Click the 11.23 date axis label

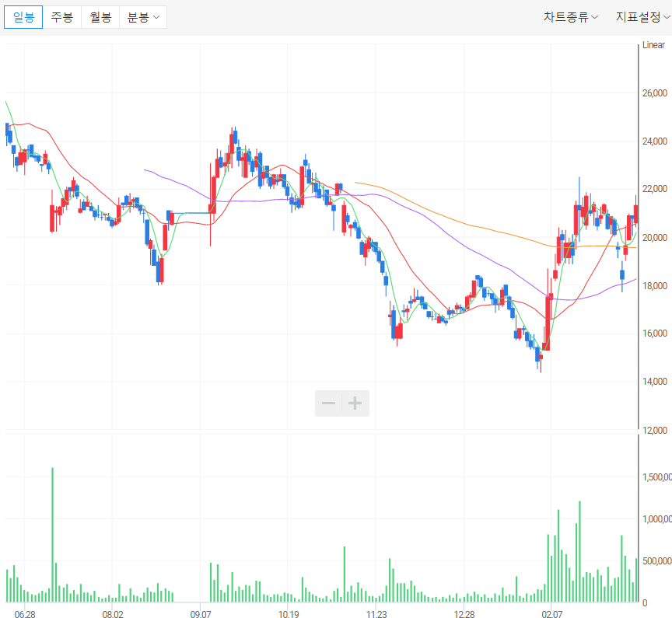click(376, 614)
